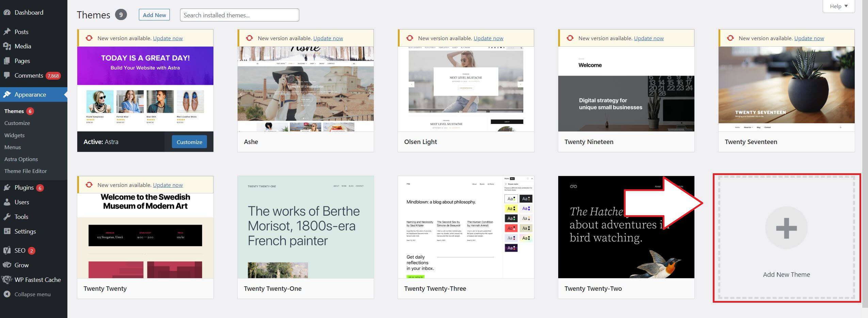Open Theme File Editor
Viewport: 868px width, 318px height.
tap(26, 171)
